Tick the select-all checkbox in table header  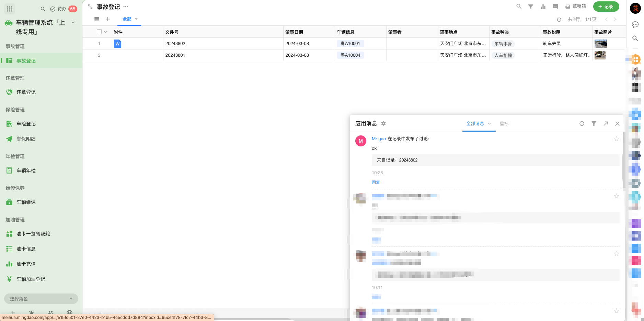99,32
